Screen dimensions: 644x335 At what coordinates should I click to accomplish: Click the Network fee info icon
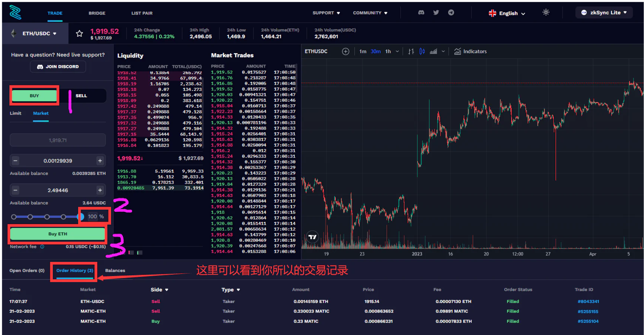pos(42,247)
